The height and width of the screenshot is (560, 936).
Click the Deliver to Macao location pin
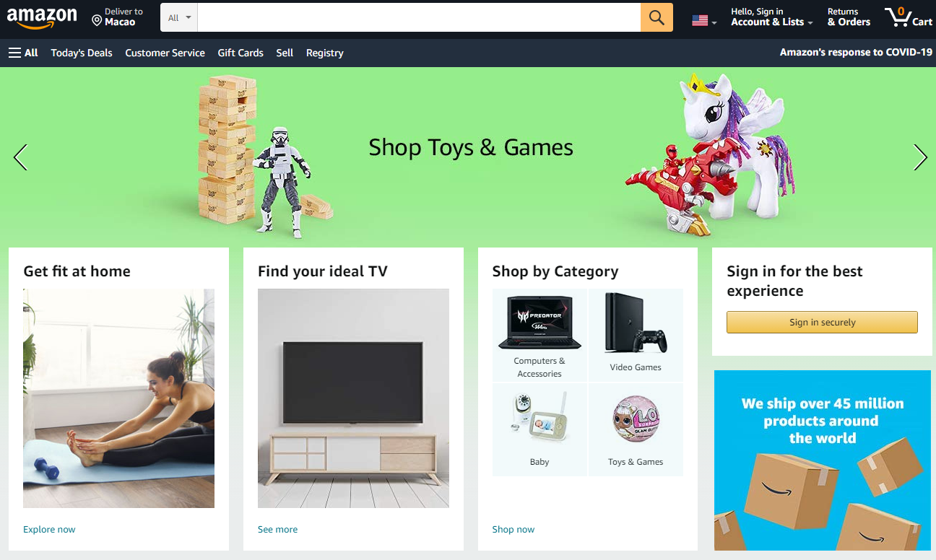point(97,21)
